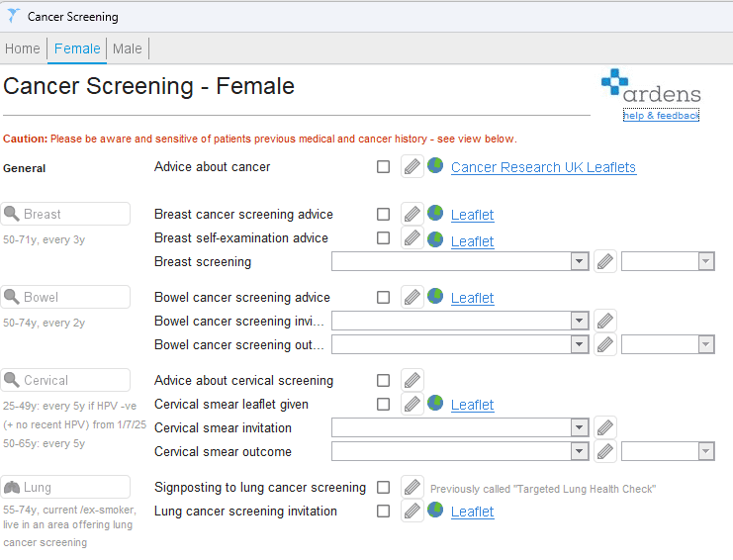
Task: Click the Cancer Screening window title icon
Action: (x=13, y=16)
